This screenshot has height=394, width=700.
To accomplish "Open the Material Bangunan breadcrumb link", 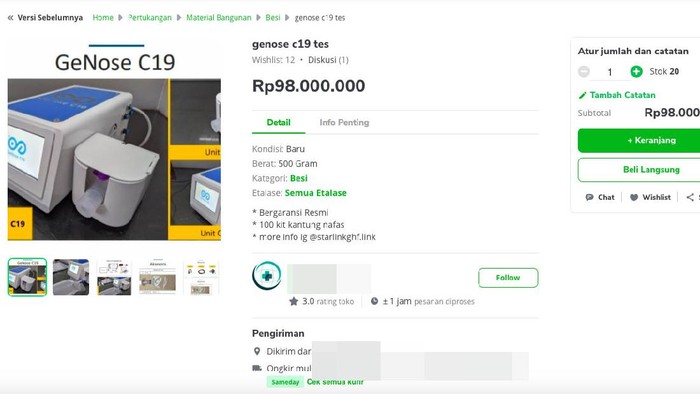I will (219, 18).
